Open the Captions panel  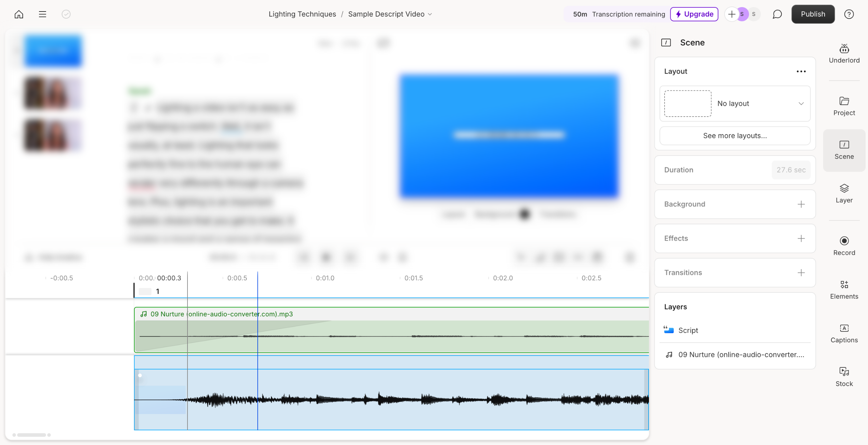pos(844,333)
